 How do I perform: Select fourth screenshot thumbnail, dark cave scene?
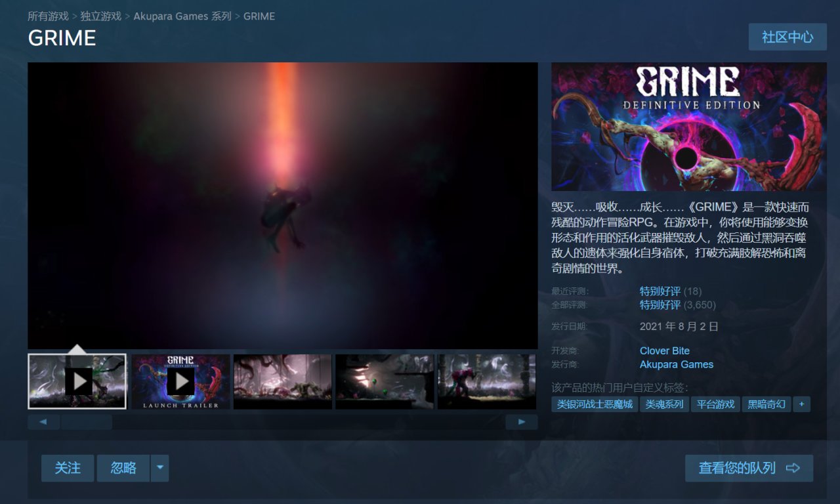click(x=385, y=381)
